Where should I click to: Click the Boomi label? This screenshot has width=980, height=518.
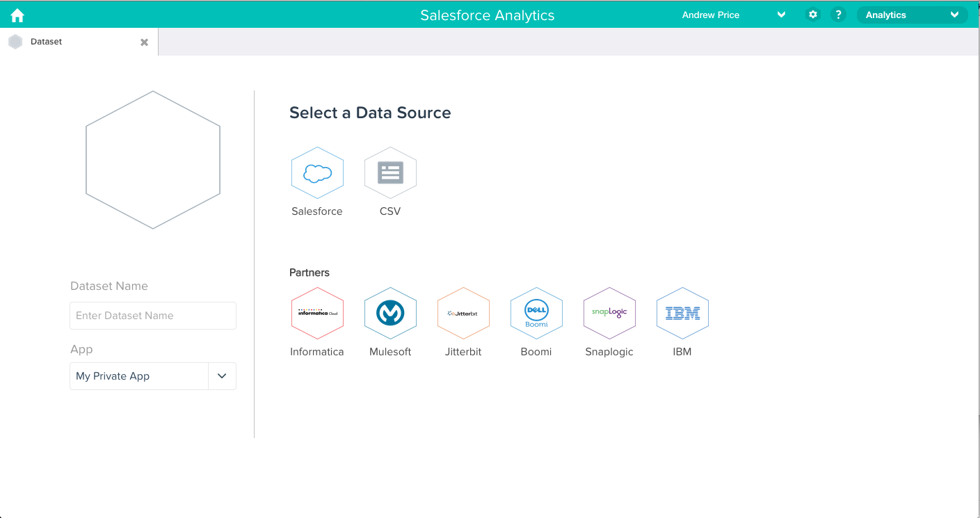pos(536,352)
